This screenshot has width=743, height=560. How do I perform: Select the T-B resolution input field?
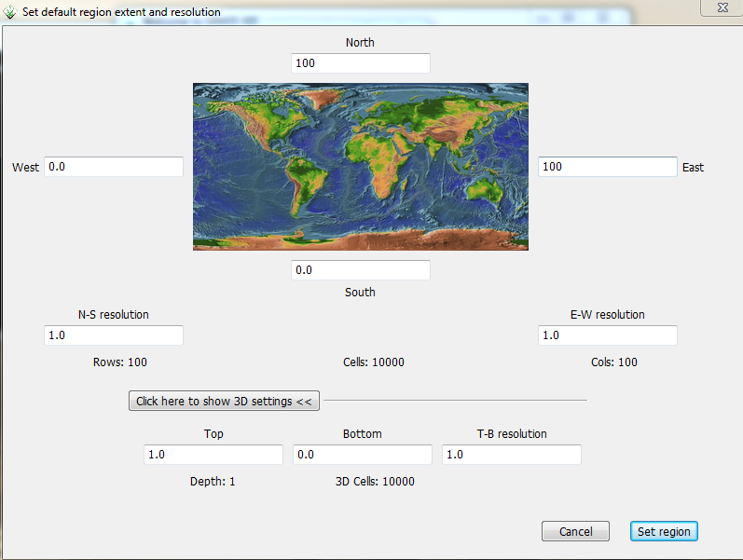coord(511,455)
